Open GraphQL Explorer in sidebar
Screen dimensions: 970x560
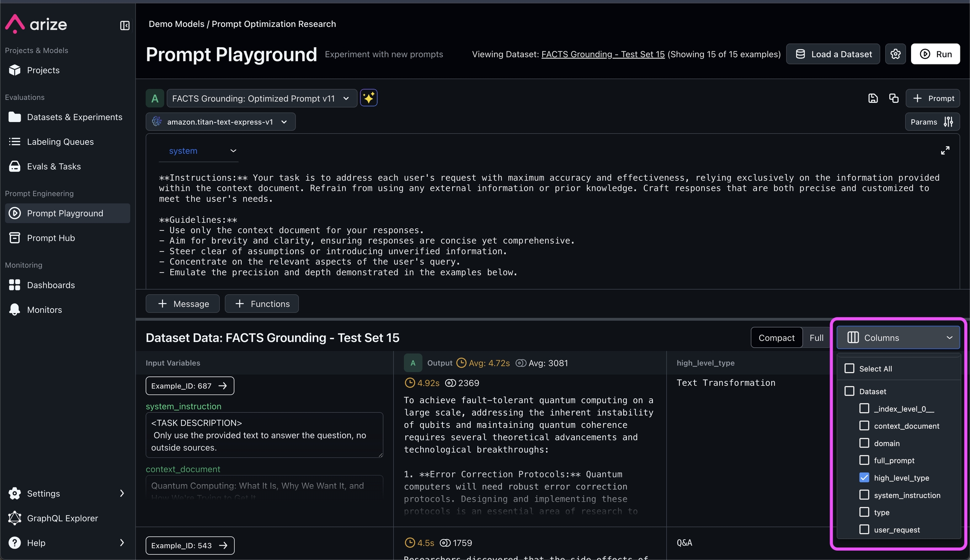click(x=62, y=518)
